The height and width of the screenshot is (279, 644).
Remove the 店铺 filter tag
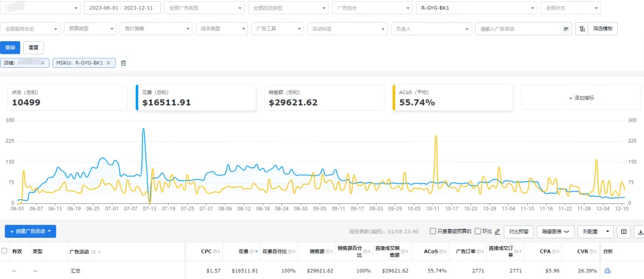click(42, 63)
